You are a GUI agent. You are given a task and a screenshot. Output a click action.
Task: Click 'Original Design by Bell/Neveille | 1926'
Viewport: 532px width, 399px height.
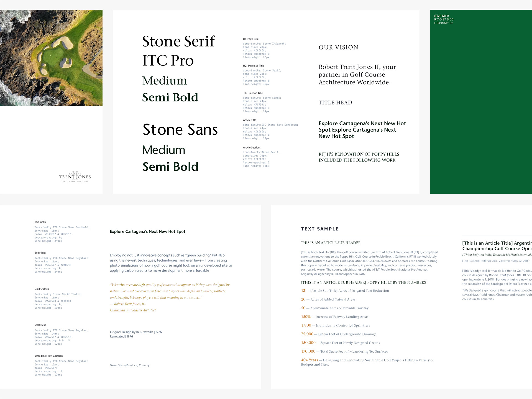pyautogui.click(x=136, y=332)
